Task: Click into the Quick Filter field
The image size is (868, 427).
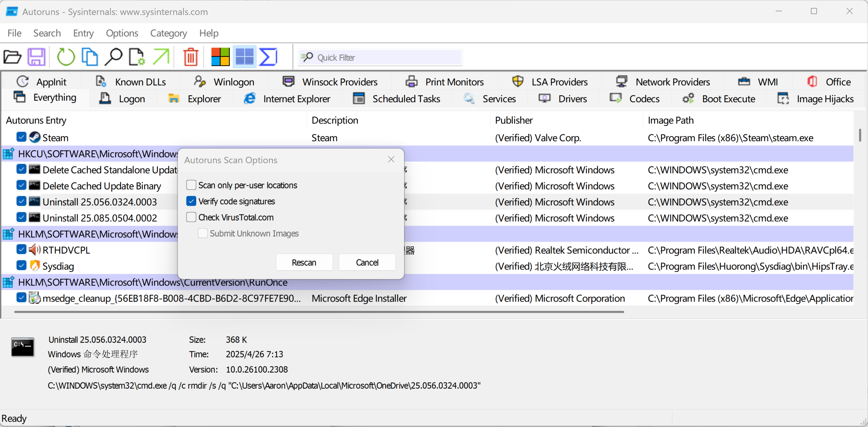Action: pyautogui.click(x=380, y=57)
